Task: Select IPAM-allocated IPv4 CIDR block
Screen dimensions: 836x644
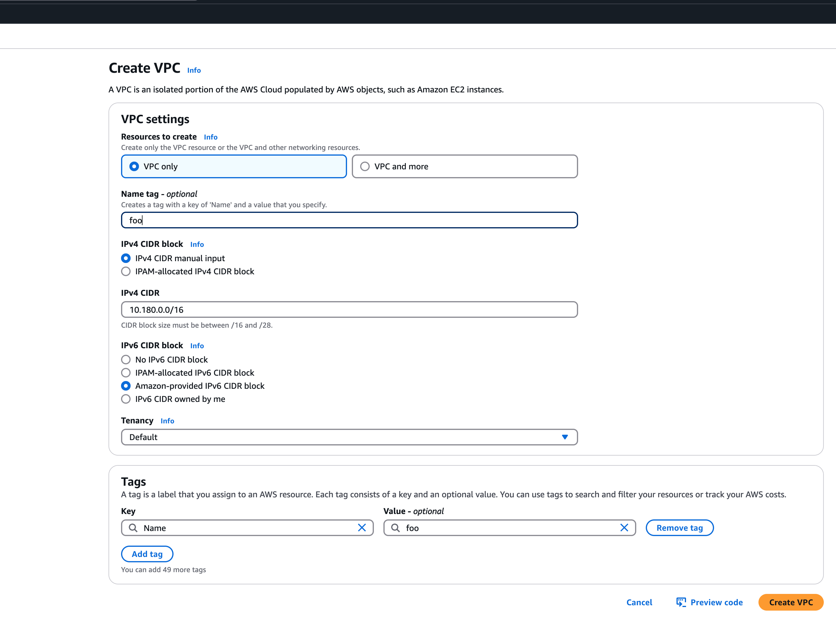Action: [x=126, y=271]
